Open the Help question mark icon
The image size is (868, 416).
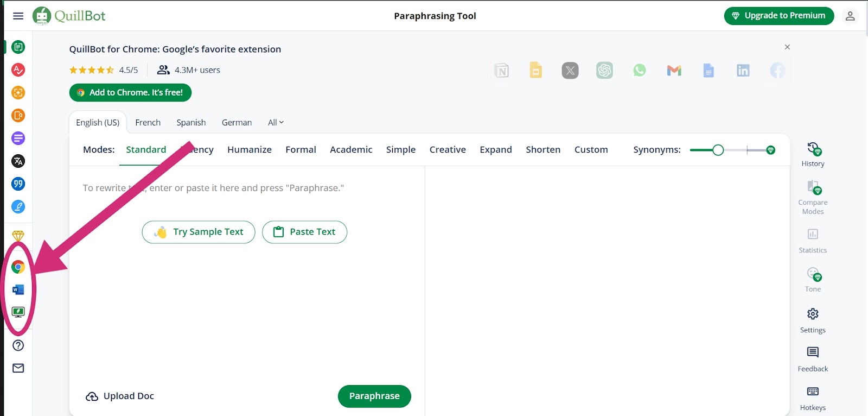(x=18, y=345)
